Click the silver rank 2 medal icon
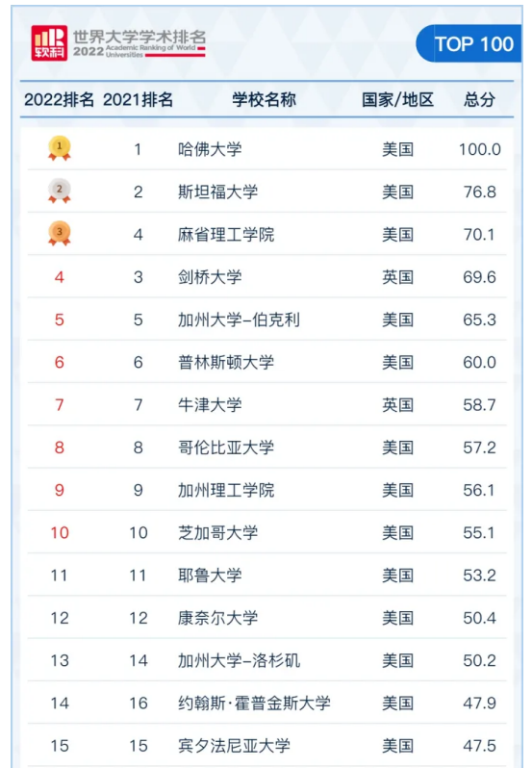Viewport: 532px width, 768px height. pyautogui.click(x=60, y=191)
